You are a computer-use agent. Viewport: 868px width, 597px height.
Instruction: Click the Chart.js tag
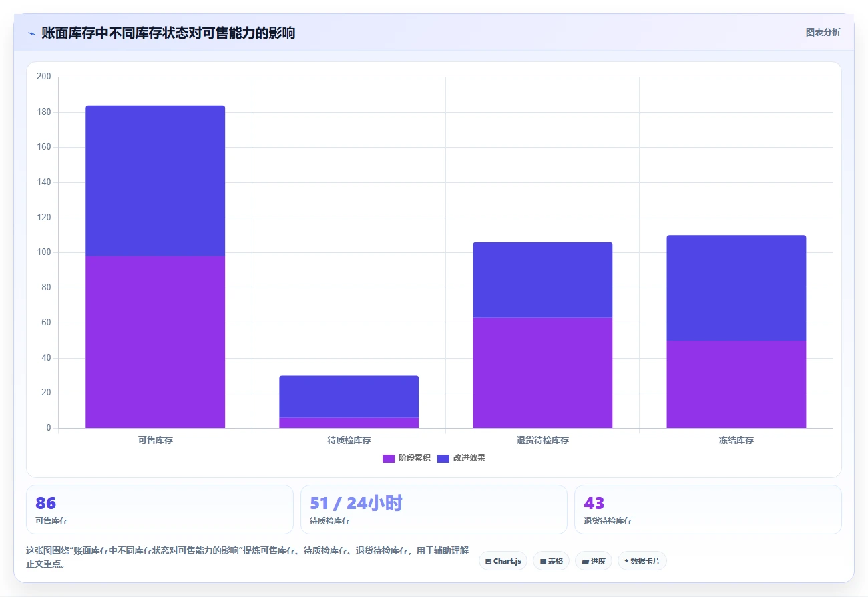pyautogui.click(x=503, y=561)
